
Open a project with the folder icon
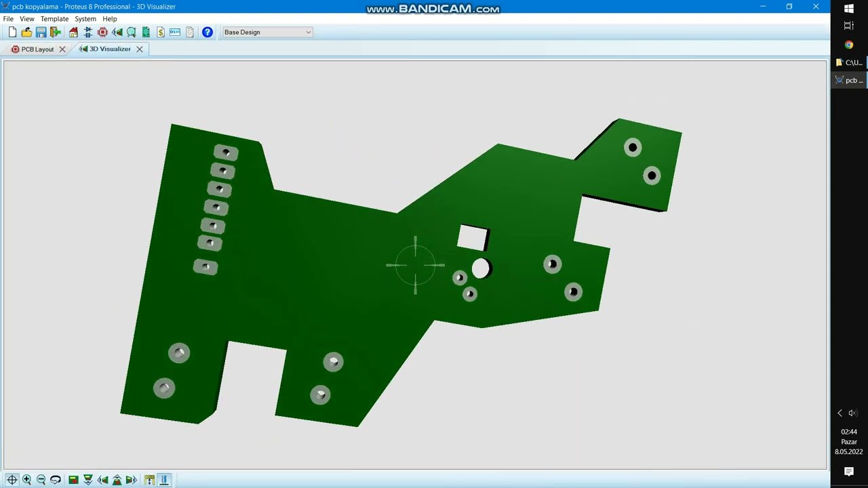26,32
